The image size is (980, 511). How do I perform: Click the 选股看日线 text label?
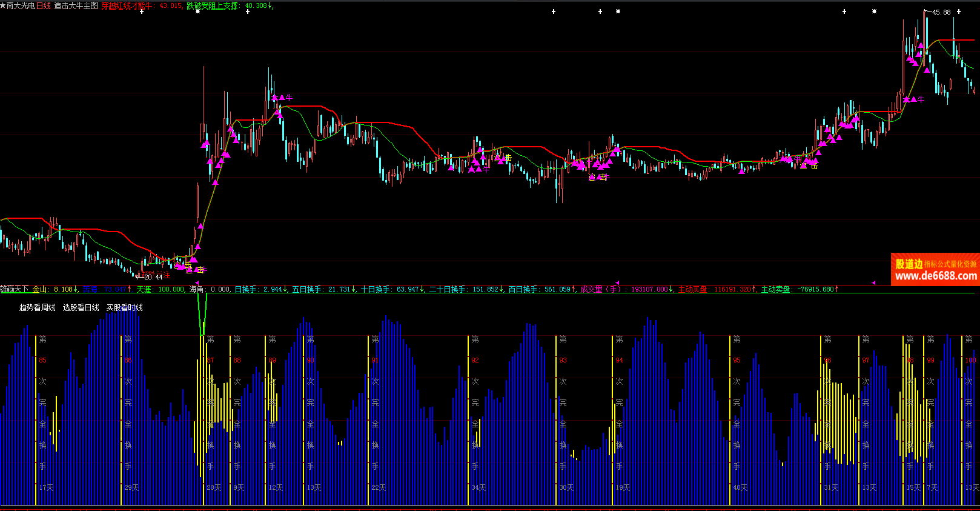81,308
